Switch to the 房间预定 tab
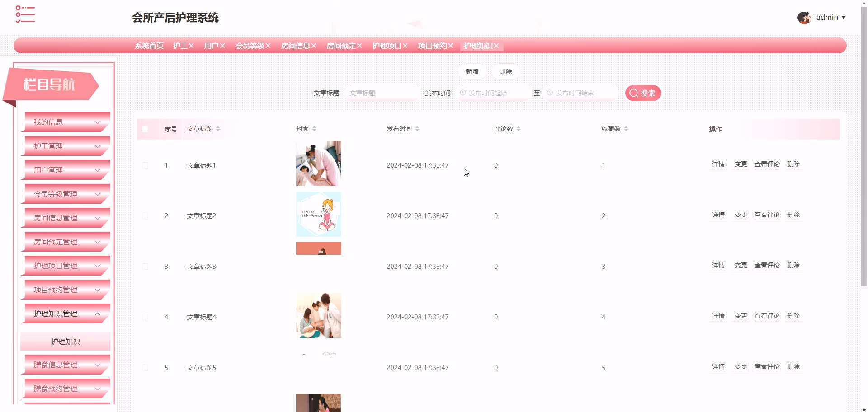Image resolution: width=868 pixels, height=412 pixels. [x=340, y=45]
